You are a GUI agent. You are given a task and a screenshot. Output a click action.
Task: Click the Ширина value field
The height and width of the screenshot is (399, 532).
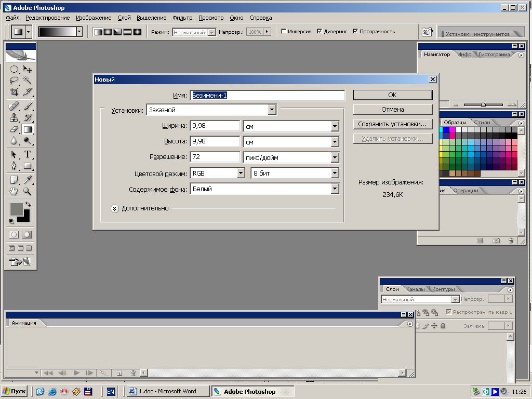[215, 126]
